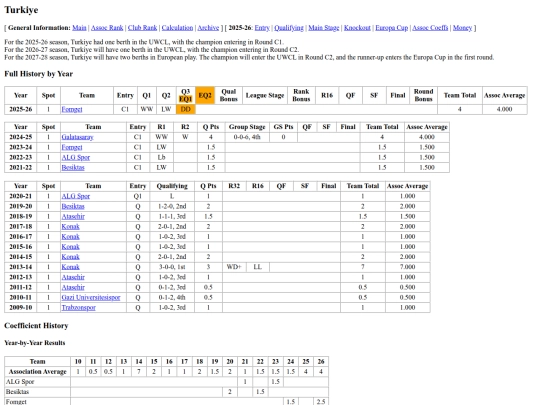Screen dimensions: 540x405
Task: Open the Main general information link
Action: 79,28
